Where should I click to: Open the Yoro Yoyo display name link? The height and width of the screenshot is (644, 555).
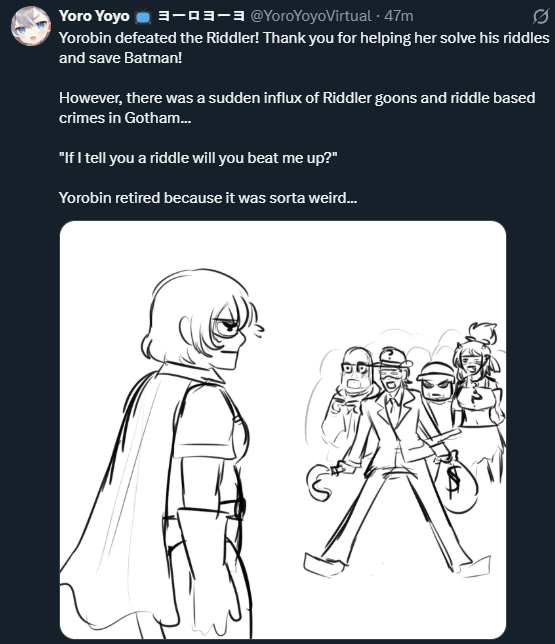[94, 16]
